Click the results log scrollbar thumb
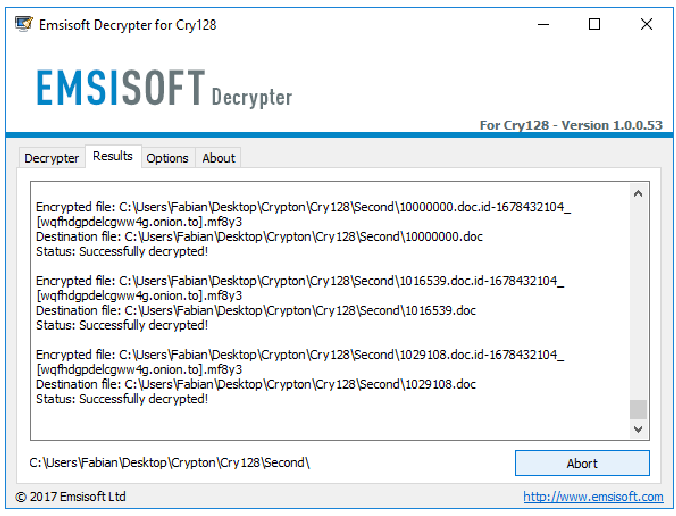The height and width of the screenshot is (516, 676). 638,410
